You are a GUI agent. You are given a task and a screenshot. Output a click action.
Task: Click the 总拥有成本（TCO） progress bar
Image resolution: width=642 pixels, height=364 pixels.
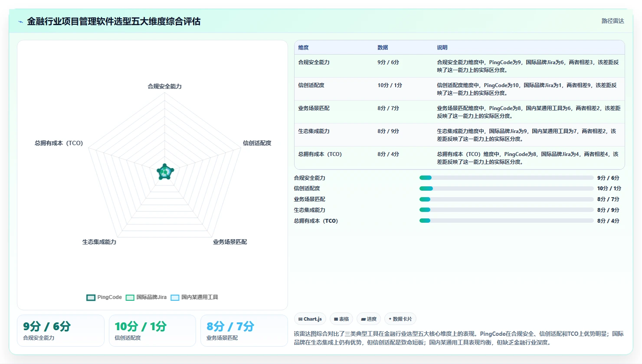(506, 221)
